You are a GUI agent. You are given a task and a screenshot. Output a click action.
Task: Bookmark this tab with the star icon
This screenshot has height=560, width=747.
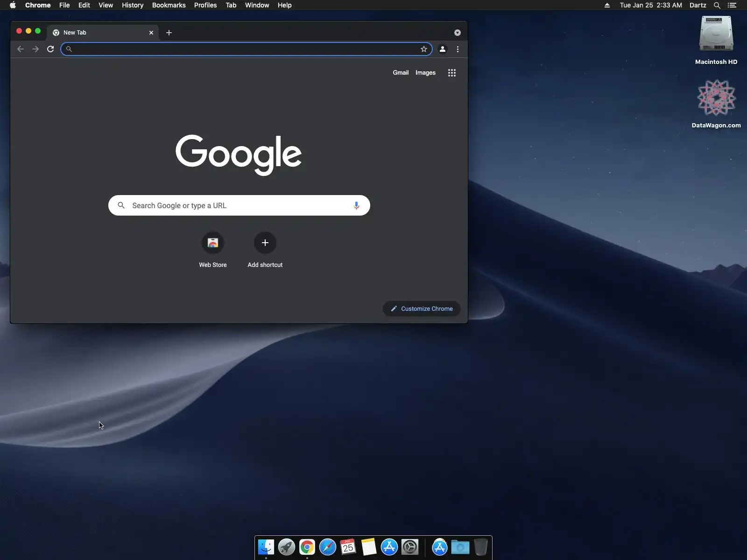pyautogui.click(x=424, y=49)
